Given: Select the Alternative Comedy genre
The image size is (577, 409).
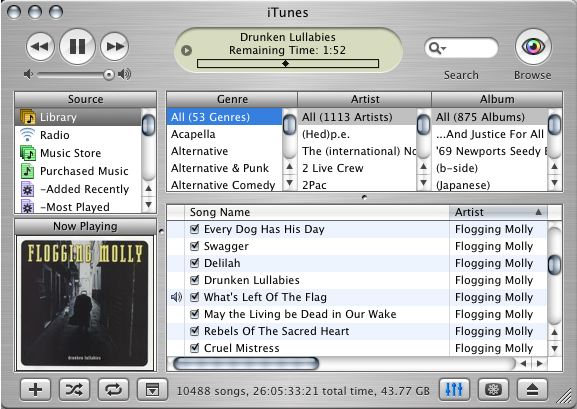Looking at the screenshot, I should pos(224,185).
